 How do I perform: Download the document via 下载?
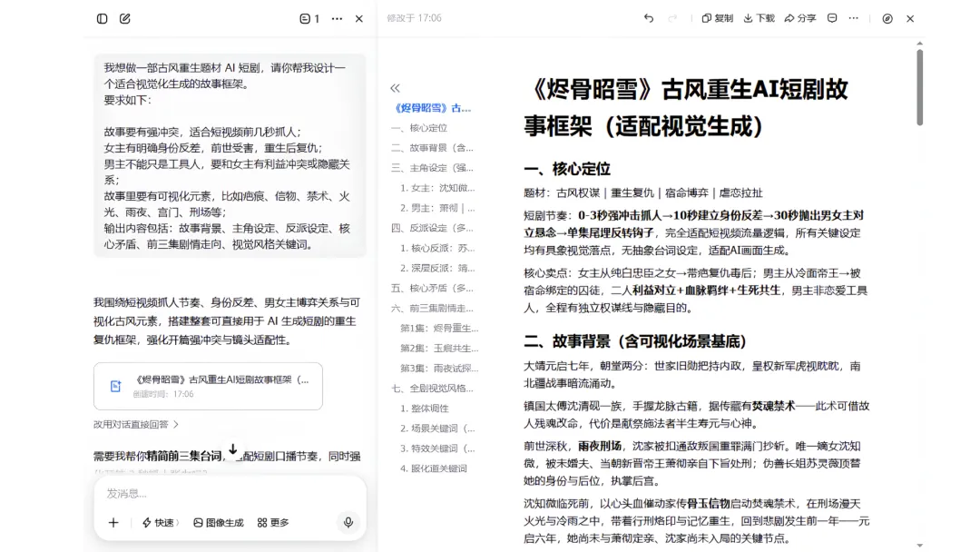point(759,18)
